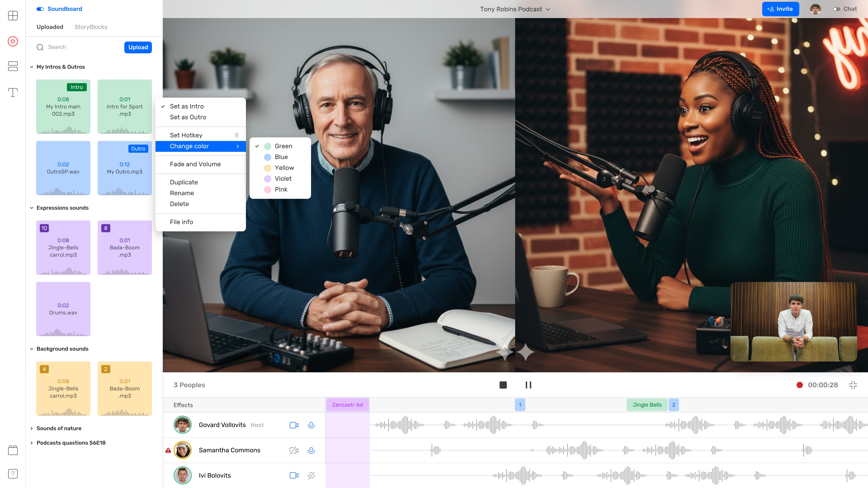This screenshot has height=488, width=868.
Task: Toggle the Chat switch on
Action: pyautogui.click(x=836, y=9)
